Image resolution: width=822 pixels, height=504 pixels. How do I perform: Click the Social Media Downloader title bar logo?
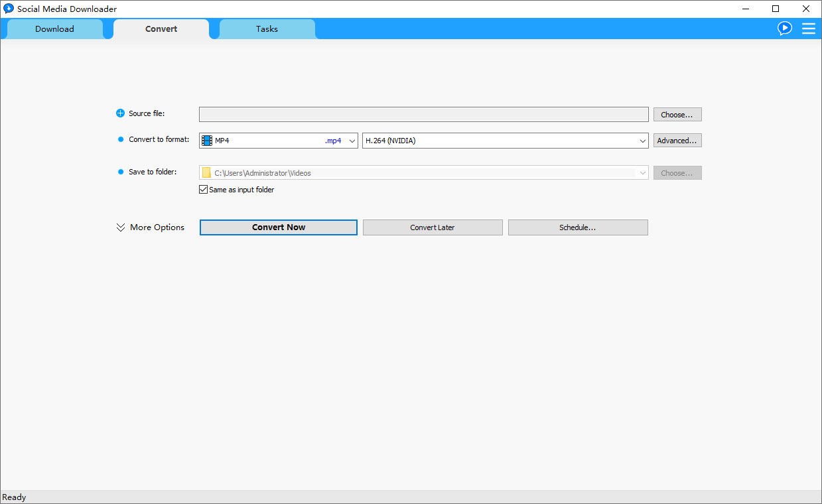[x=9, y=9]
